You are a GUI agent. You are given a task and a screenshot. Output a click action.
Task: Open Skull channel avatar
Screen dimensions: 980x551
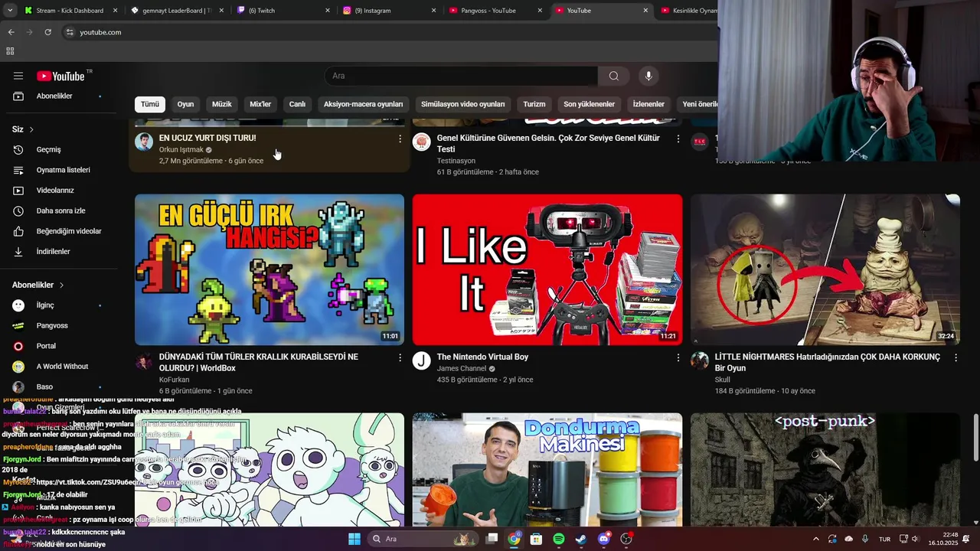click(700, 361)
